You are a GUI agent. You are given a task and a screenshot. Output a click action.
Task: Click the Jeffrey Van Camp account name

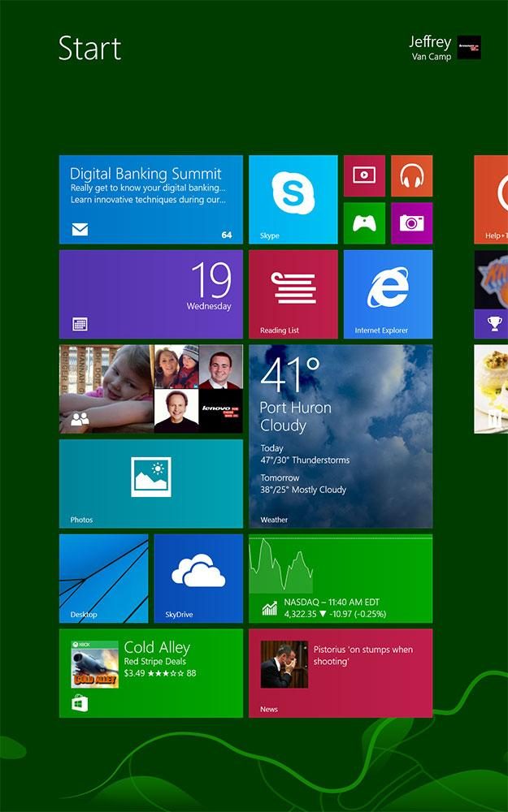coord(430,48)
